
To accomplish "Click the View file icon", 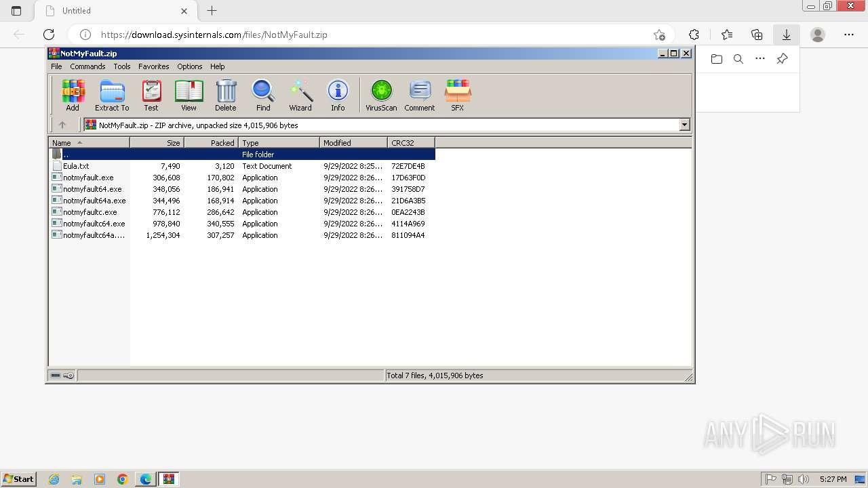I will click(x=189, y=95).
